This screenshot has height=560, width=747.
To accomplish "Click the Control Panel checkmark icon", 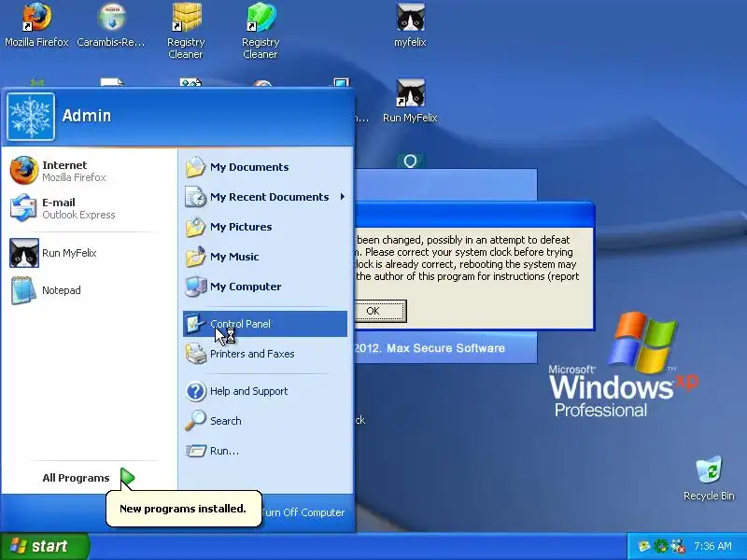I will [195, 324].
